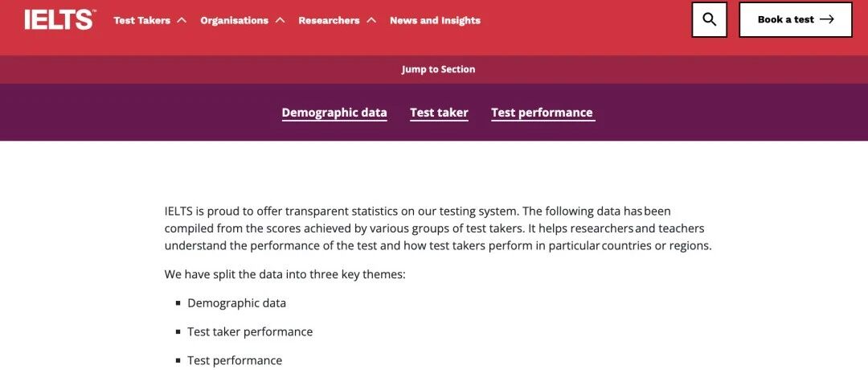Image resolution: width=868 pixels, height=370 pixels.
Task: Open the Organisations menu
Action: click(x=234, y=20)
